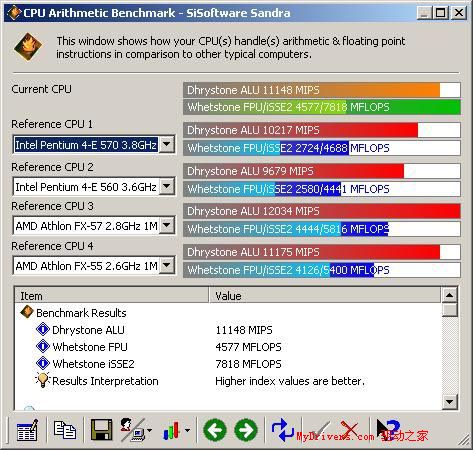Expand the Reference CPU 1 dropdown

[167, 145]
